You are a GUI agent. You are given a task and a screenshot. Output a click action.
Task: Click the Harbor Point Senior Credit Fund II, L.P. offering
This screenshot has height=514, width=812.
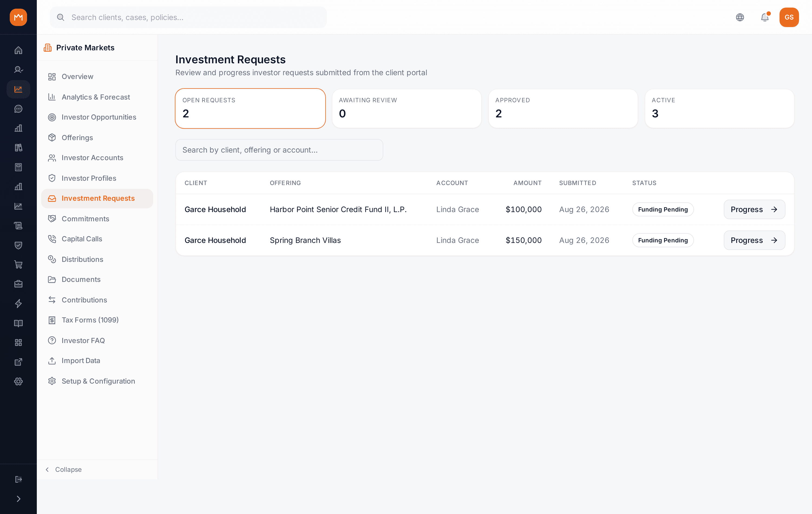click(x=338, y=209)
